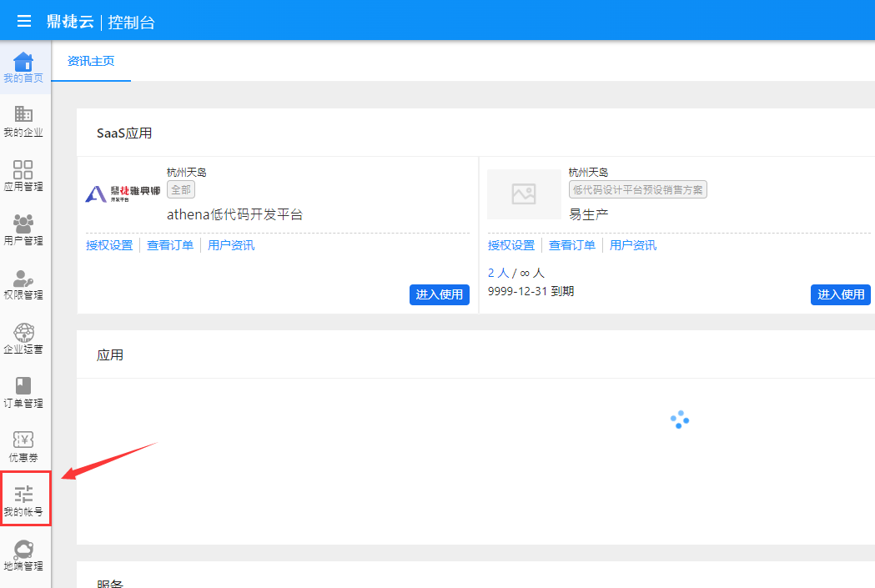Viewport: 875px width, 588px height.
Task: Click 进入使用 button for 易生产
Action: 840,294
